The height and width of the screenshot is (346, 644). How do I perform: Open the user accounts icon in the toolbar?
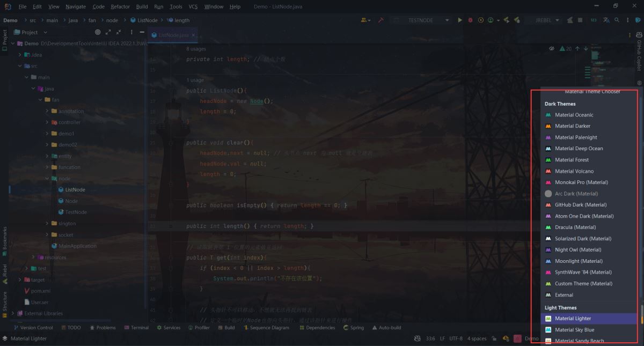[x=365, y=20]
